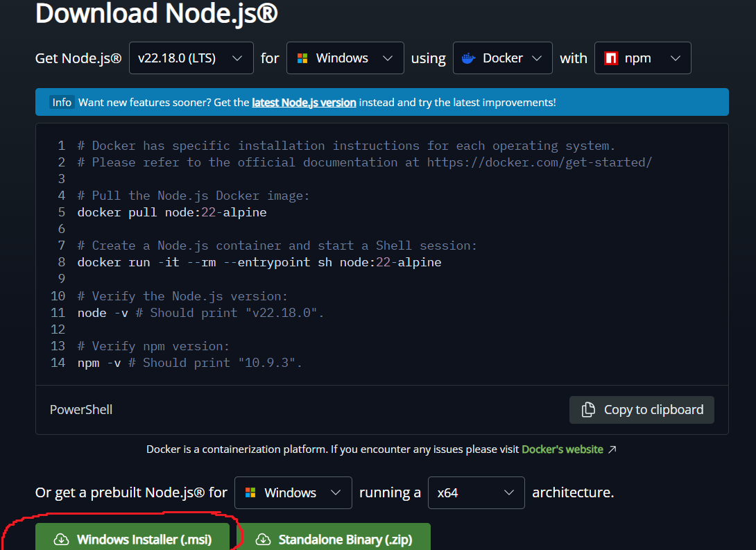The width and height of the screenshot is (756, 550).
Task: Click the "# Create a Node.js container" comment line
Action: 277,246
